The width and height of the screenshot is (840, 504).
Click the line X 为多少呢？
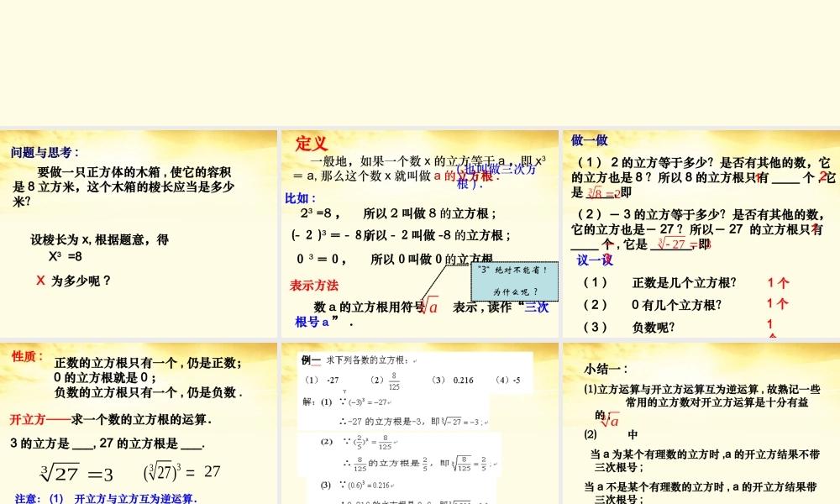73,281
